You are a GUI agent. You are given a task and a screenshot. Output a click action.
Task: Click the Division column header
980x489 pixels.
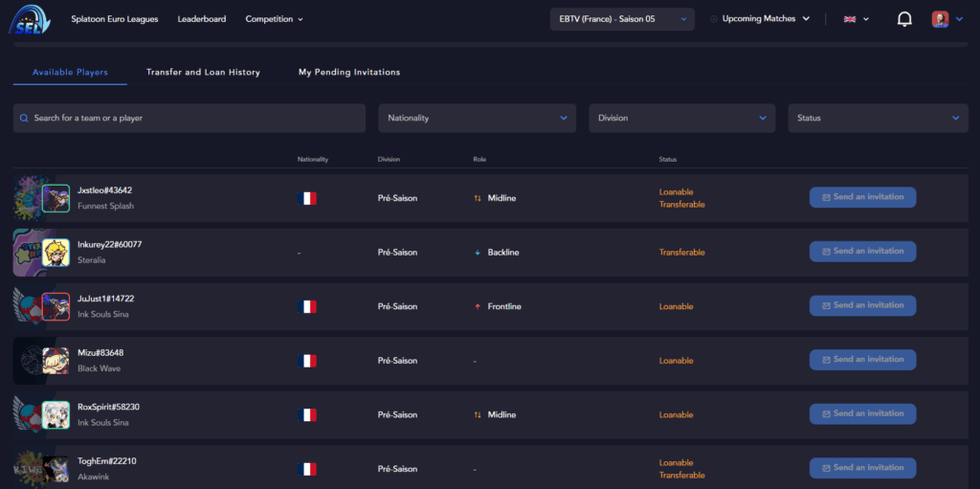click(389, 160)
